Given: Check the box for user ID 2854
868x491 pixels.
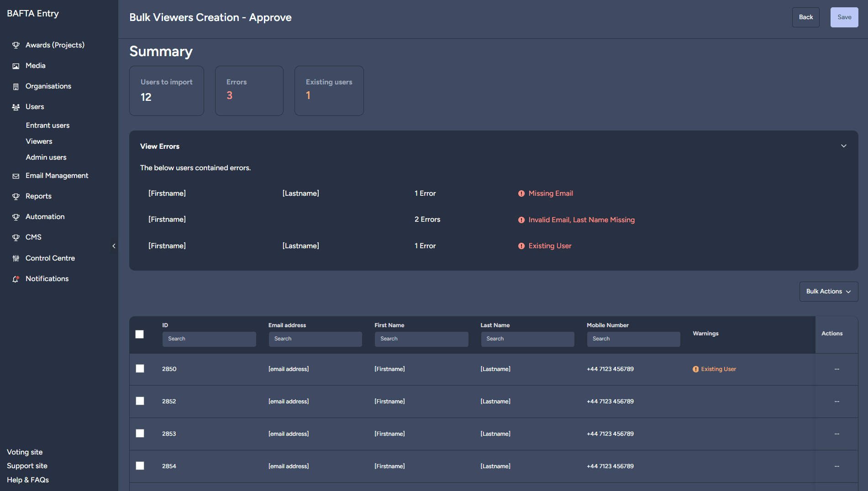Looking at the screenshot, I should click(x=140, y=466).
